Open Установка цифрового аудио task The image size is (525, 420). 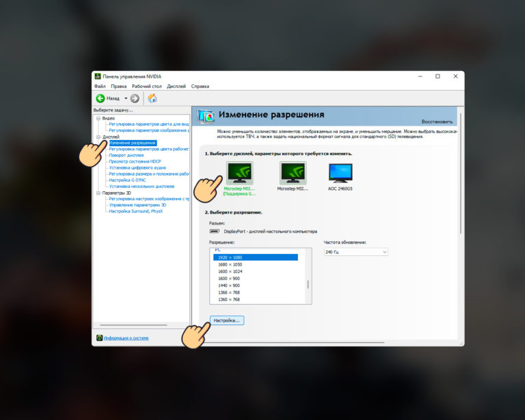tap(137, 167)
